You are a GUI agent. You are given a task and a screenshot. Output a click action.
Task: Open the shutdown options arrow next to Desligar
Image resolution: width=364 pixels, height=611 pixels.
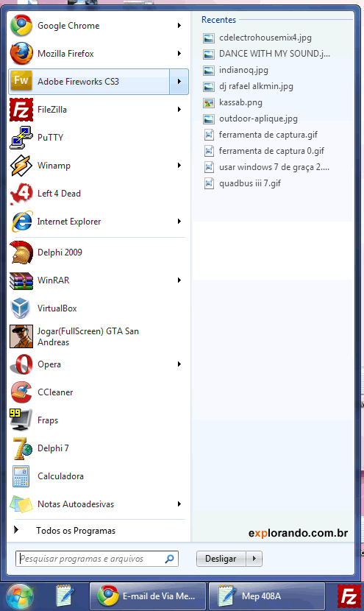coord(254,559)
